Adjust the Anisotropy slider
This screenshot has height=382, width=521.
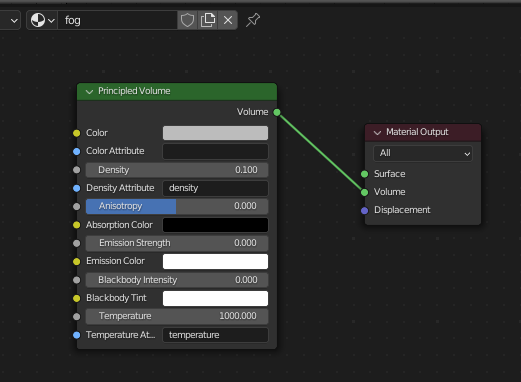click(x=177, y=206)
